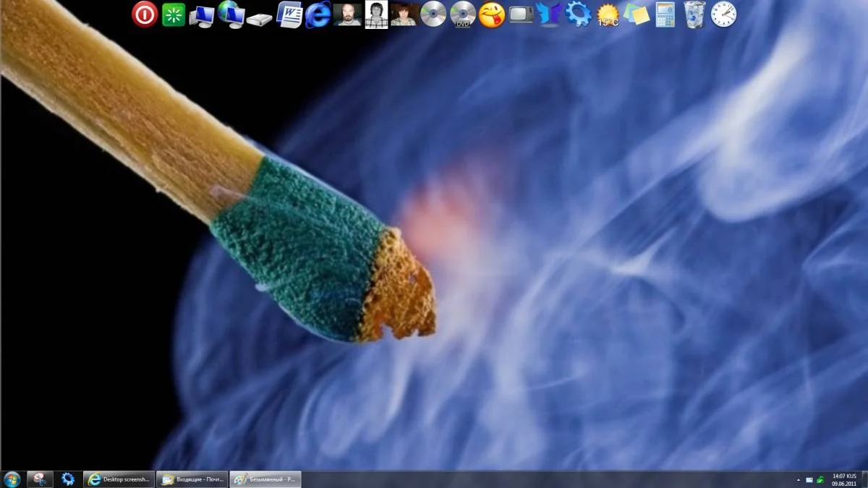Viewport: 868px width, 488px height.
Task: Click the weather widget showing 15°C
Action: pos(608,14)
